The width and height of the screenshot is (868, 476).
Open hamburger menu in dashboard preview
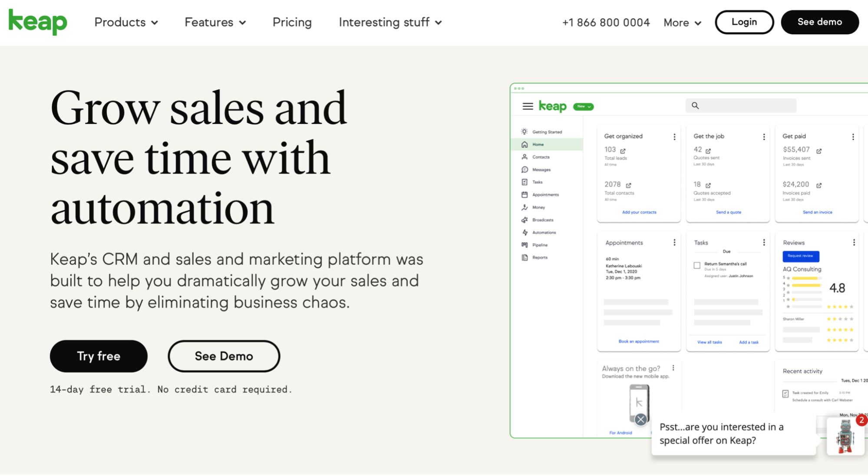528,106
